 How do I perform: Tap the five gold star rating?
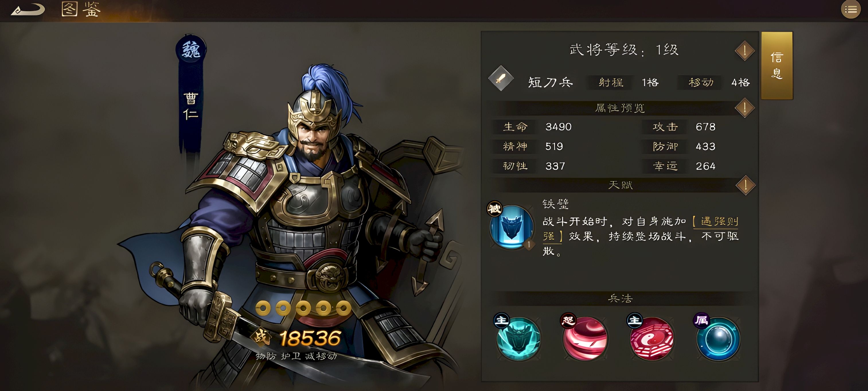click(303, 308)
